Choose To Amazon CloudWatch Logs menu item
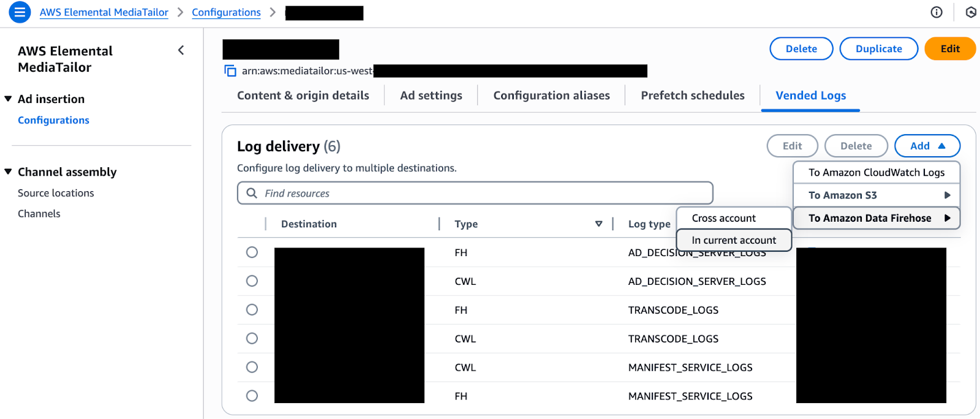Viewport: 980px width, 419px height. pyautogui.click(x=876, y=173)
